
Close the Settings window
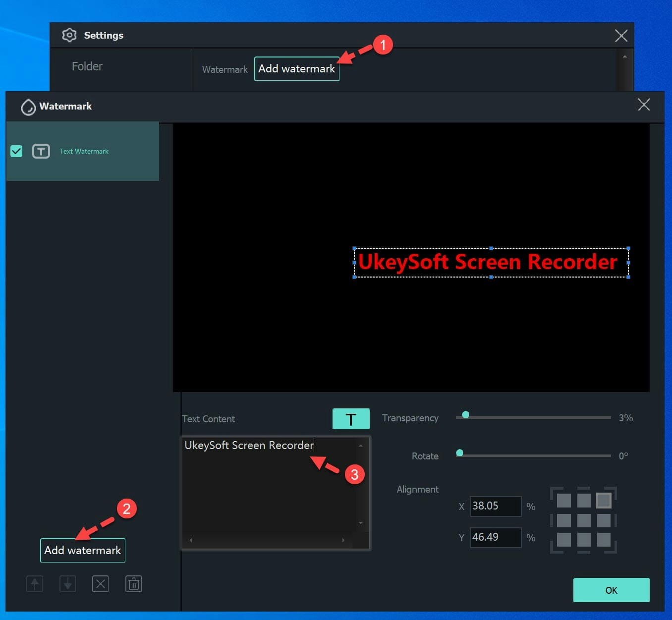[621, 35]
